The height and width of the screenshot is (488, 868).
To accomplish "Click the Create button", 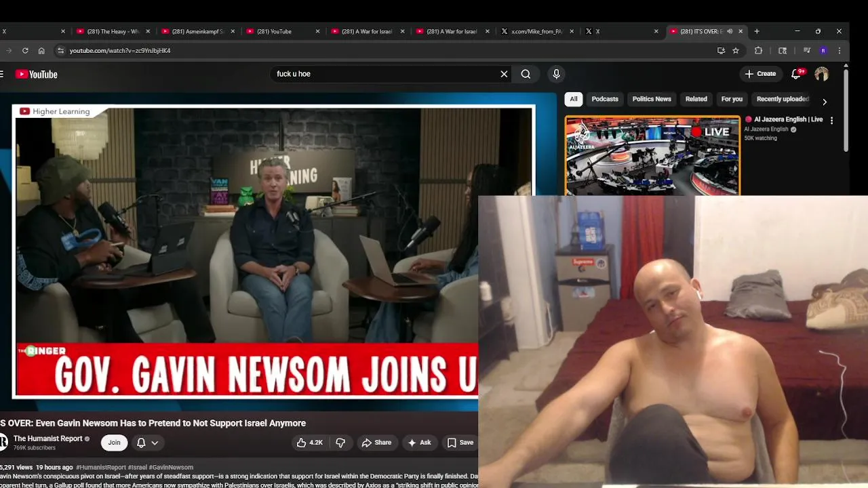I will pyautogui.click(x=760, y=74).
